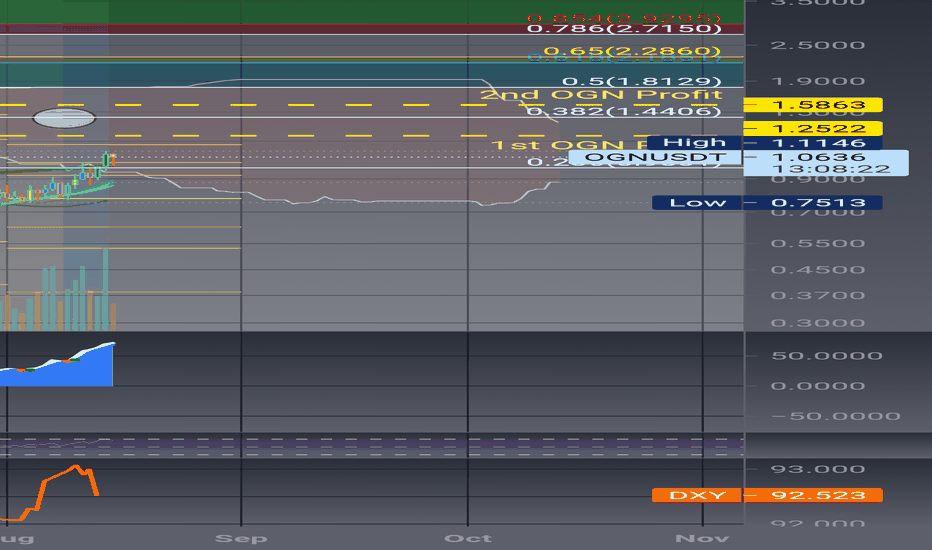The height and width of the screenshot is (550, 932).
Task: Click the 0.65(2.2860) Fibonacci label
Action: tap(632, 51)
